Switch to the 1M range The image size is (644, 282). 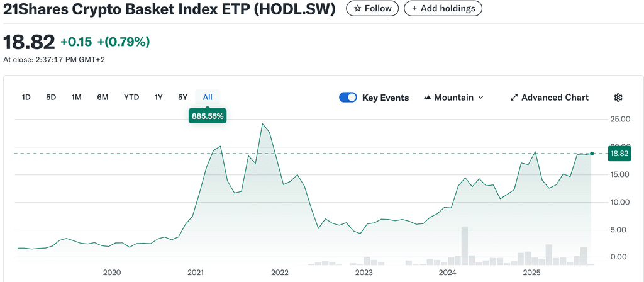coord(76,98)
